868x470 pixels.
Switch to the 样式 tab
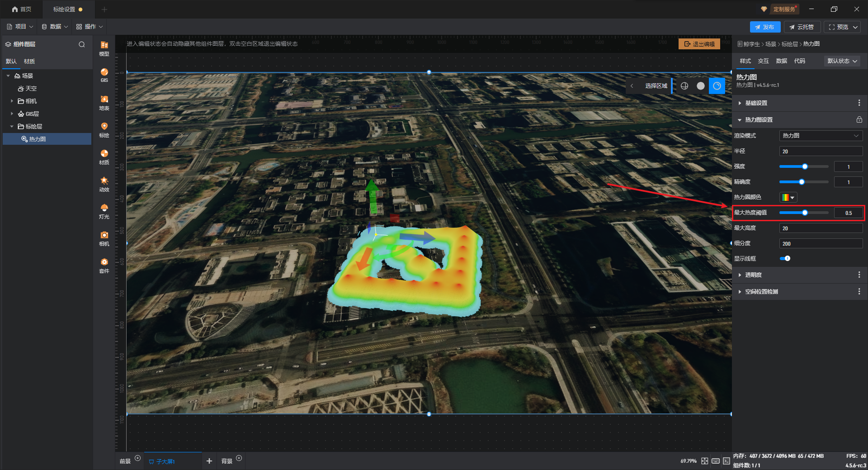tap(745, 61)
